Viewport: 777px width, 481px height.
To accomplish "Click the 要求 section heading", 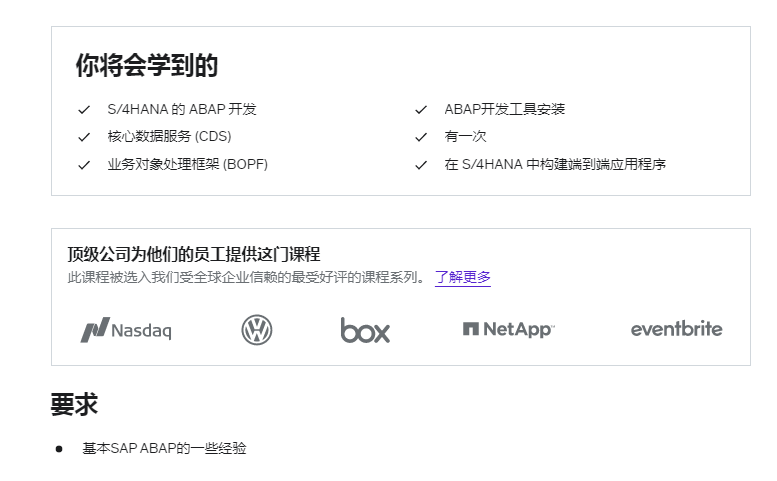I will pos(74,404).
